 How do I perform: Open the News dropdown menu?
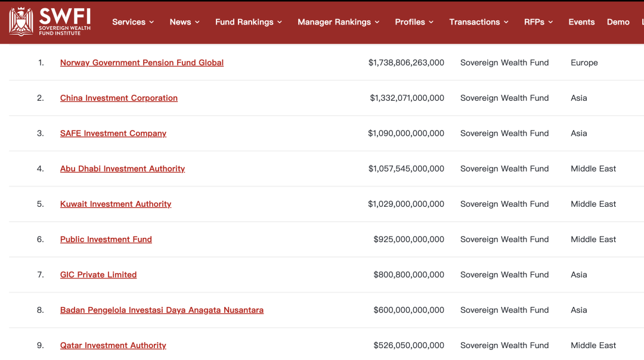tap(184, 22)
